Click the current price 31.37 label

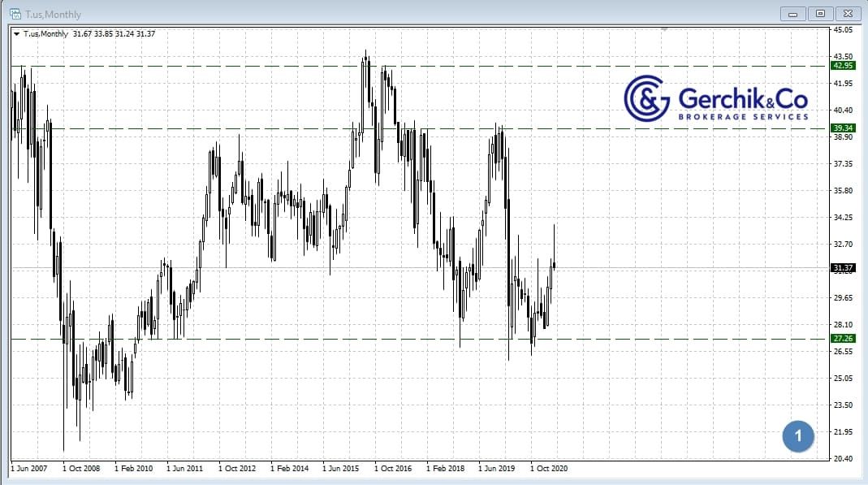pyautogui.click(x=843, y=268)
